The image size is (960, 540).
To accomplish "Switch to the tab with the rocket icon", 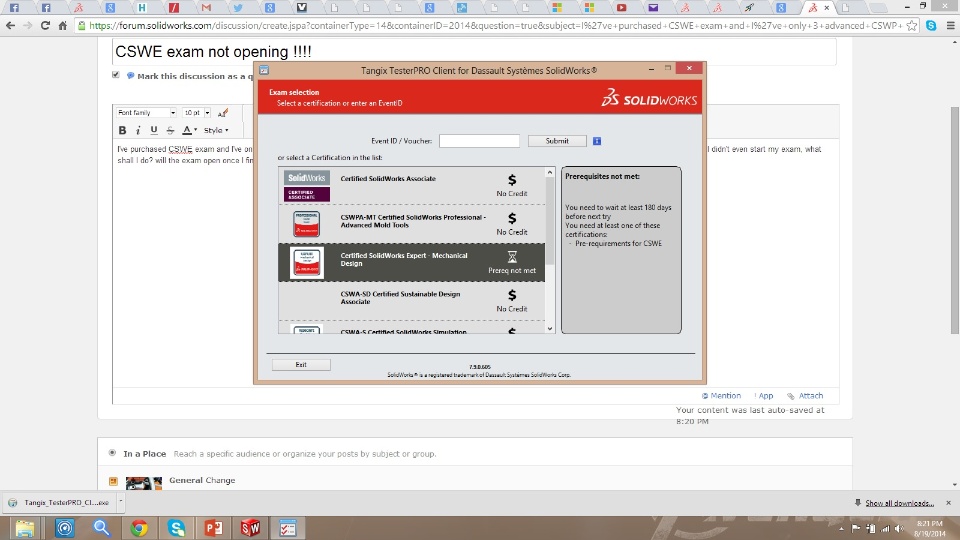I will click(749, 8).
